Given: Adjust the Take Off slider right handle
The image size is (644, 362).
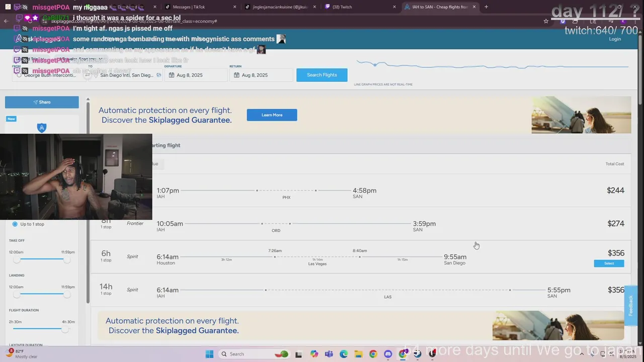Looking at the screenshot, I should click(67, 259).
